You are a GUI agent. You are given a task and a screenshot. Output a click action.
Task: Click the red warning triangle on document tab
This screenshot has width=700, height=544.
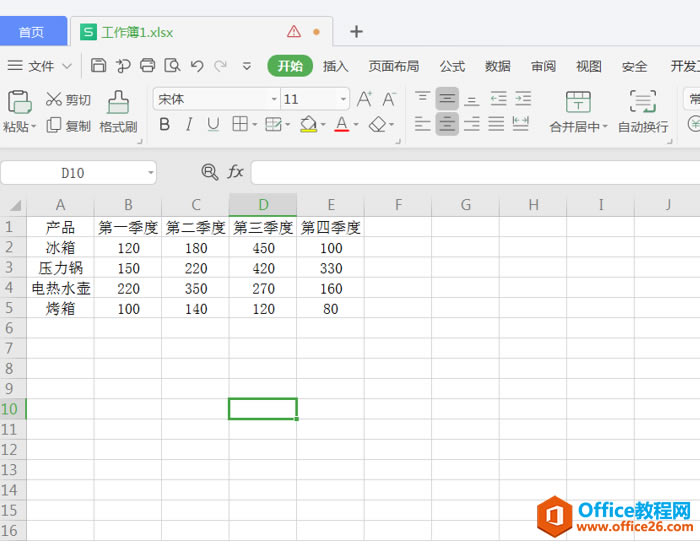(x=294, y=31)
